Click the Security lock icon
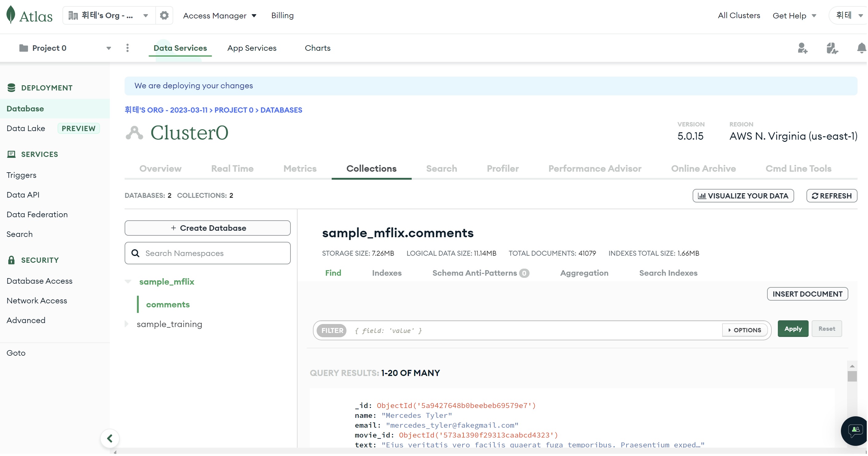Image resolution: width=868 pixels, height=456 pixels. [x=11, y=260]
